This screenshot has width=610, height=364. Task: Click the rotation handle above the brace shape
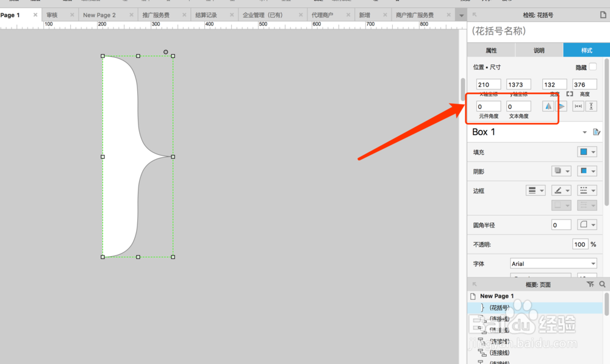coord(166,52)
